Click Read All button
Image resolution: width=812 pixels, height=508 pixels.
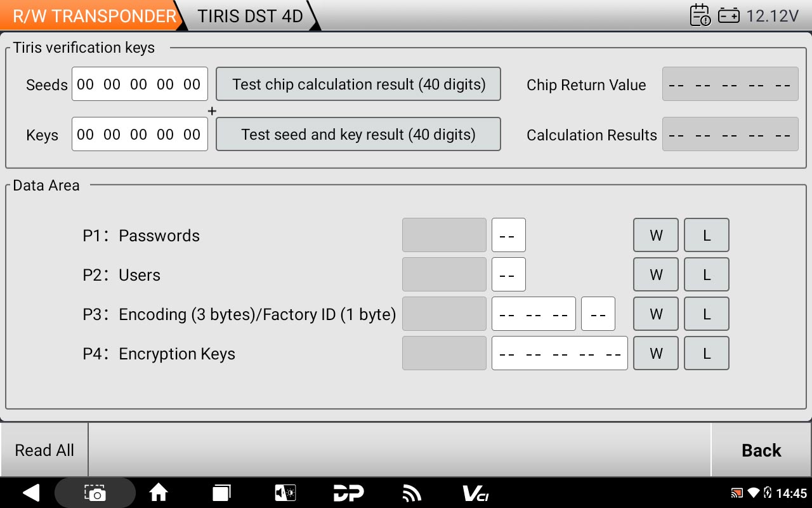(44, 450)
